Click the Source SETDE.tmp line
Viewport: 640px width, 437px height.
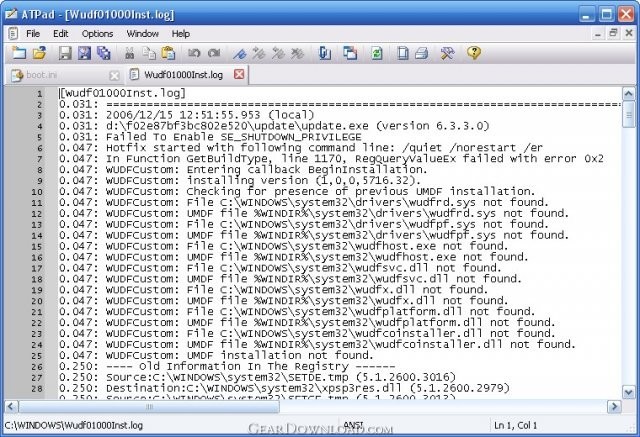click(x=257, y=377)
